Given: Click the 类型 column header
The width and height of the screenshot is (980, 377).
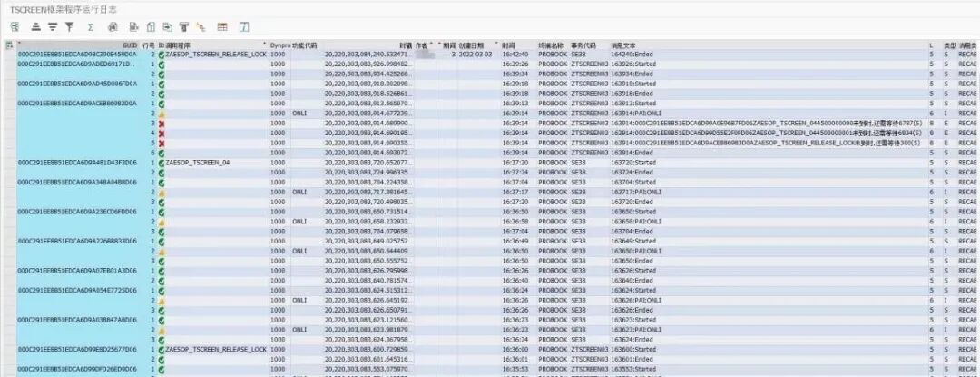Looking at the screenshot, I should tap(949, 45).
